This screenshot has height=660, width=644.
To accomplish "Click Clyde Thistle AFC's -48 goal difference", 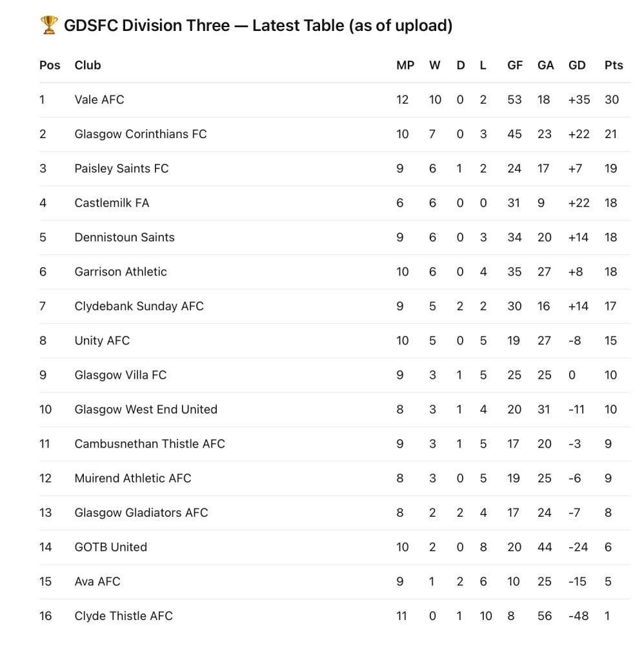I will point(578,615).
